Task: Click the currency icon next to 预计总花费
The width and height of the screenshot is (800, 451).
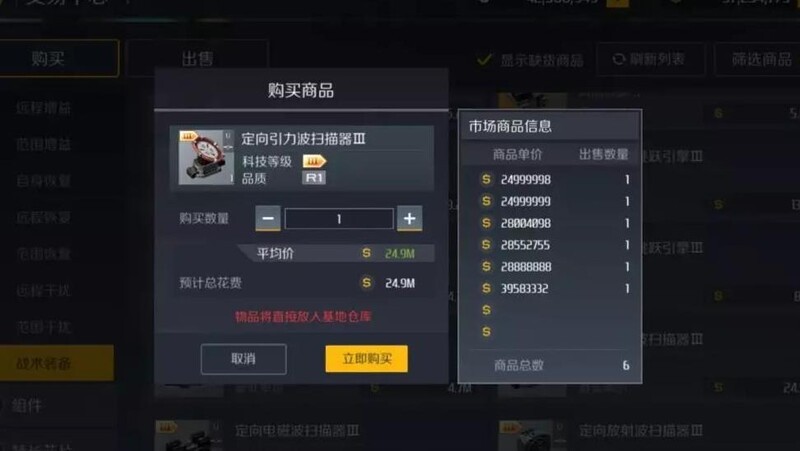Action: click(x=366, y=283)
